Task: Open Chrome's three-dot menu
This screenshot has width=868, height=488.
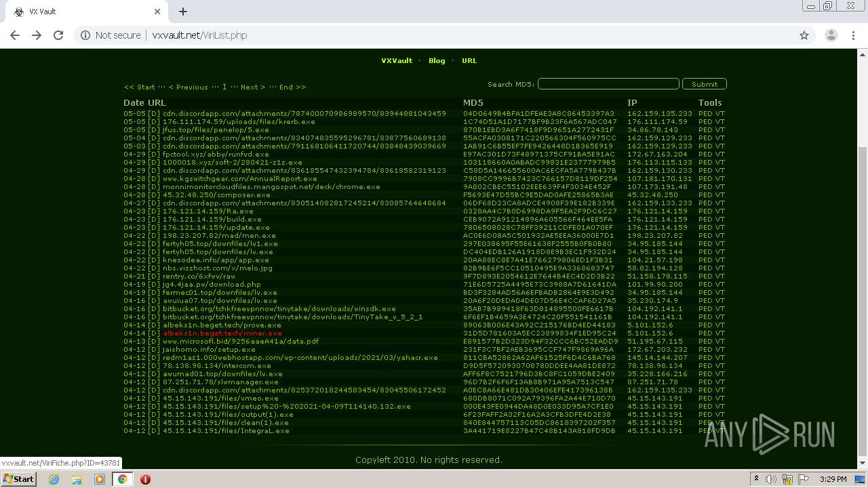Action: point(853,35)
